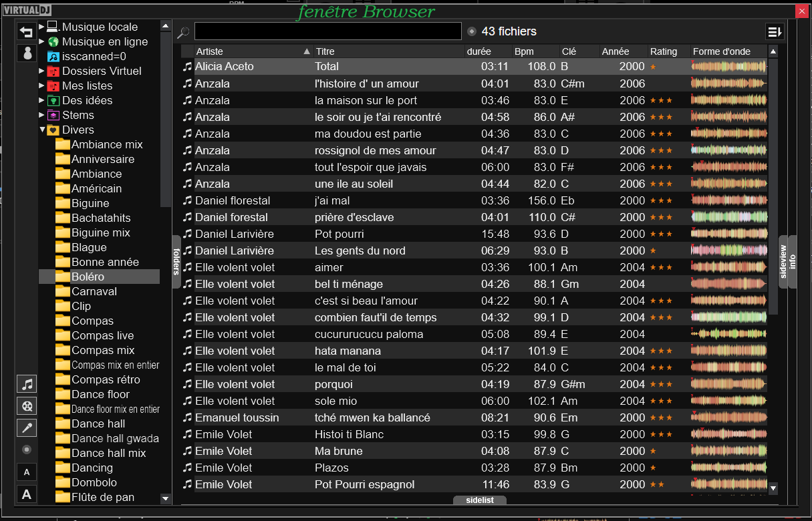Click the back arrow icon in left sidebar
The height and width of the screenshot is (521, 812).
pyautogui.click(x=26, y=31)
